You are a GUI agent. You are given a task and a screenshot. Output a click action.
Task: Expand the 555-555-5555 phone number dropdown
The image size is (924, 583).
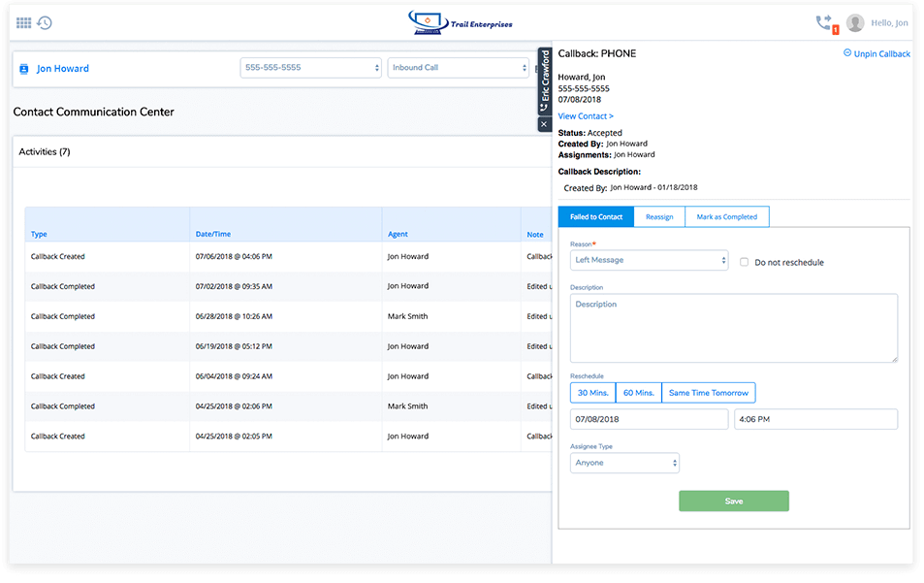click(x=310, y=68)
